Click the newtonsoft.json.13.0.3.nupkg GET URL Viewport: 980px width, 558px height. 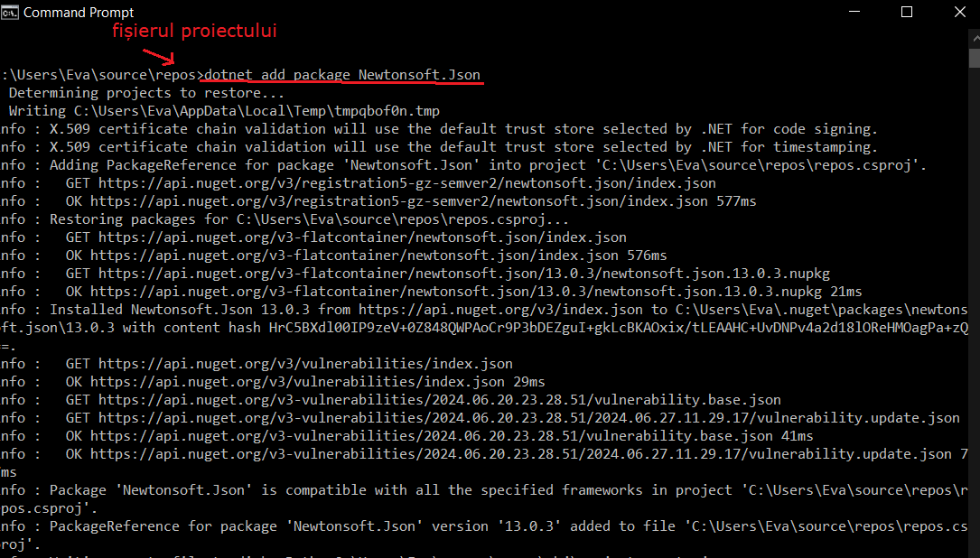click(x=464, y=274)
